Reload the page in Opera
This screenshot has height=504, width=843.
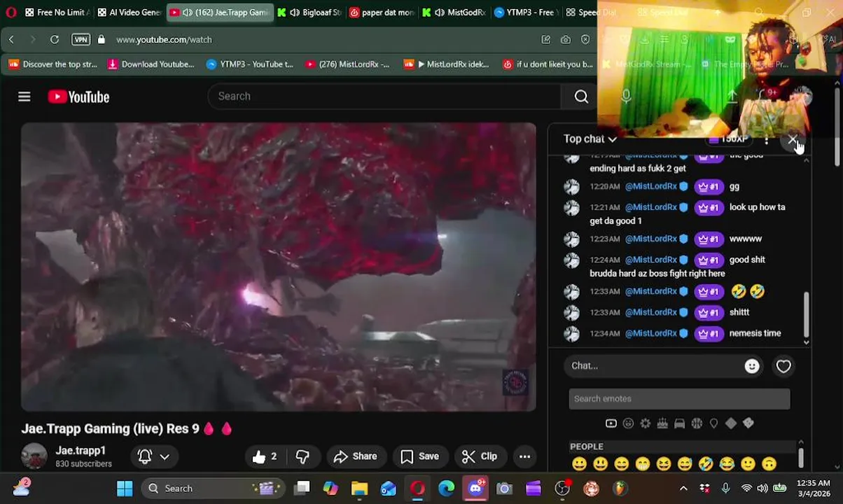click(54, 40)
